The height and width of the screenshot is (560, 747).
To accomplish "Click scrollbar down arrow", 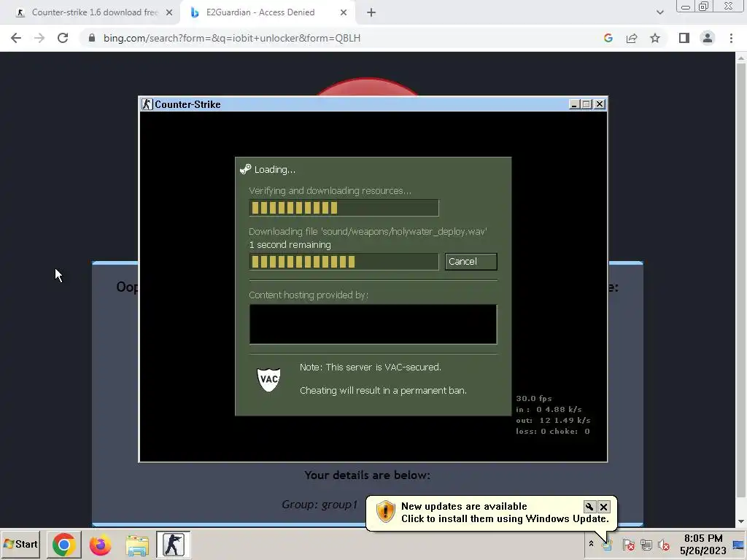I will coord(741,522).
